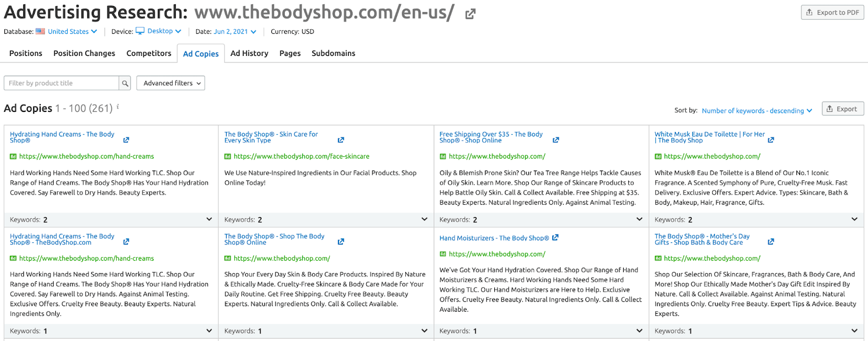Select the Ad Copies tab
Screen dimensions: 868x341
[x=201, y=54]
